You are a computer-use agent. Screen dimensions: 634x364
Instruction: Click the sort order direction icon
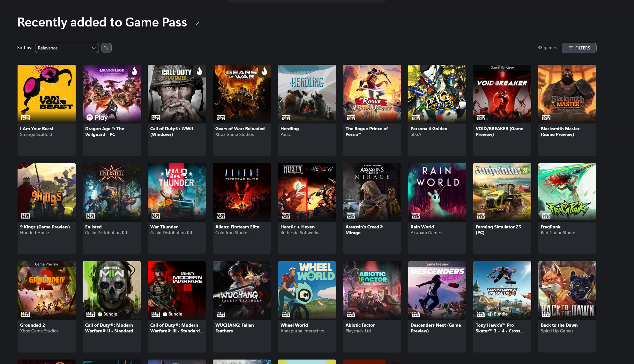pyautogui.click(x=107, y=48)
